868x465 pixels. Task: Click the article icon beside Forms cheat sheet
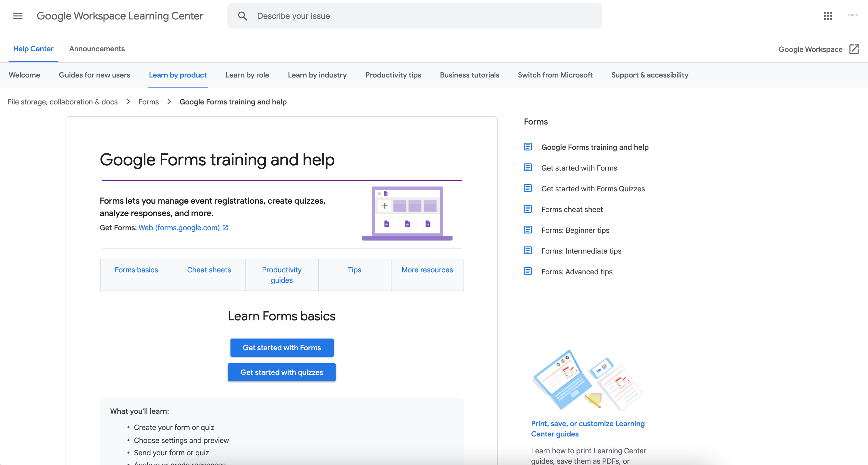pos(528,209)
